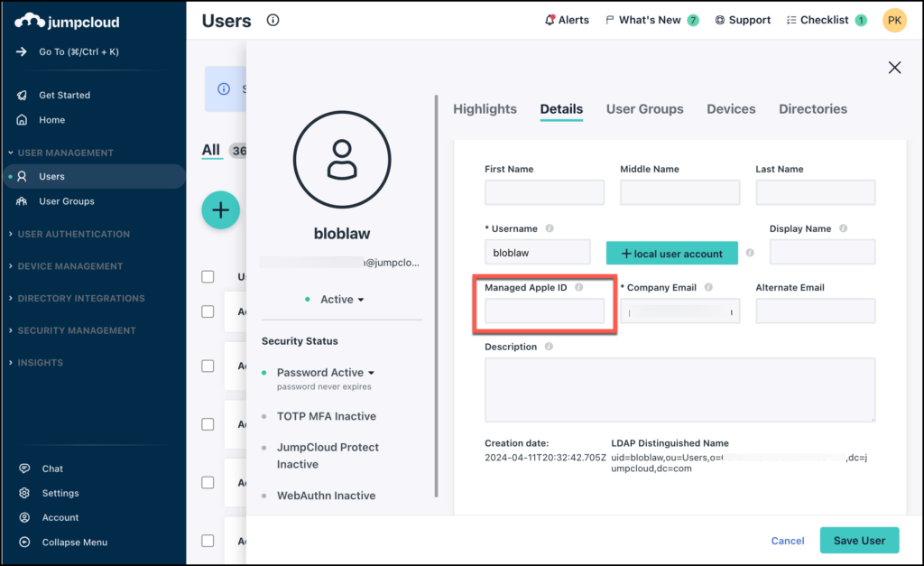Click info icon next to Users title
Screen dimensions: 924x566
coord(273,20)
